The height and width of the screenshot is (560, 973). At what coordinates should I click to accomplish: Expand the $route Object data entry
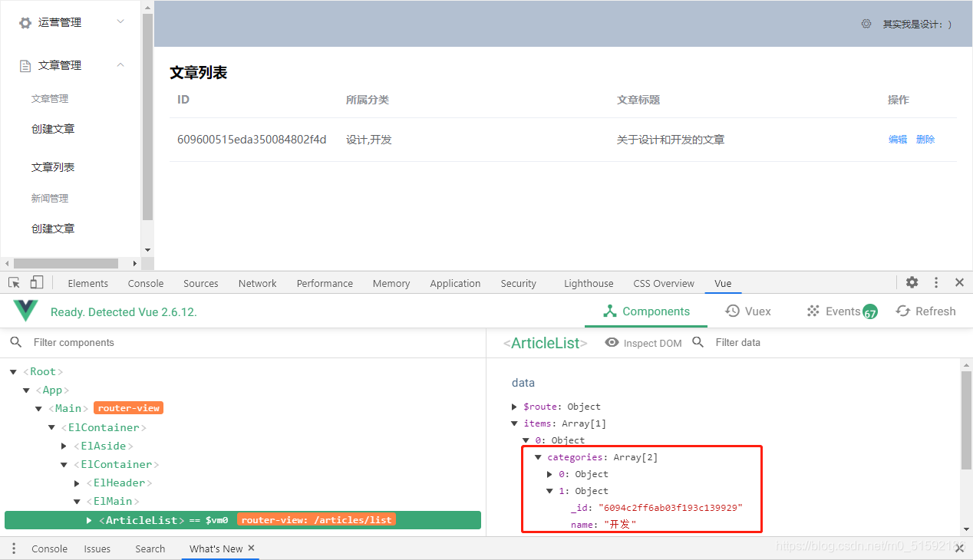pyautogui.click(x=515, y=407)
